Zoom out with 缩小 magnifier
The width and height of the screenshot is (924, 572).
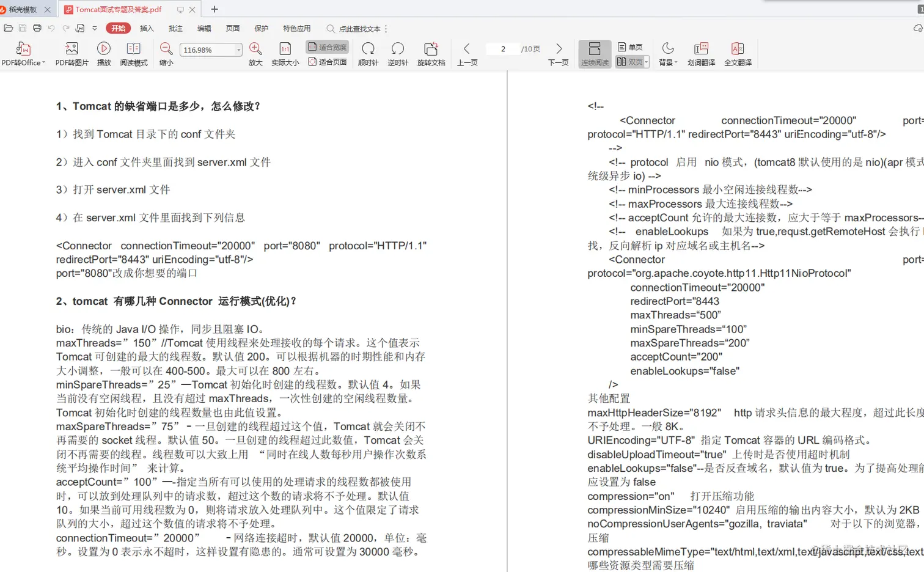[166, 53]
